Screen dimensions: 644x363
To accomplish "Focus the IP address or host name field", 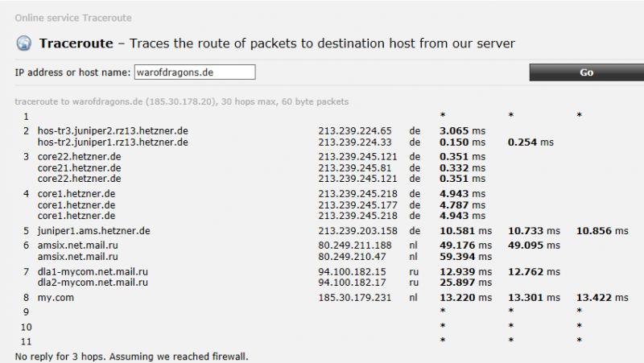I will [195, 72].
